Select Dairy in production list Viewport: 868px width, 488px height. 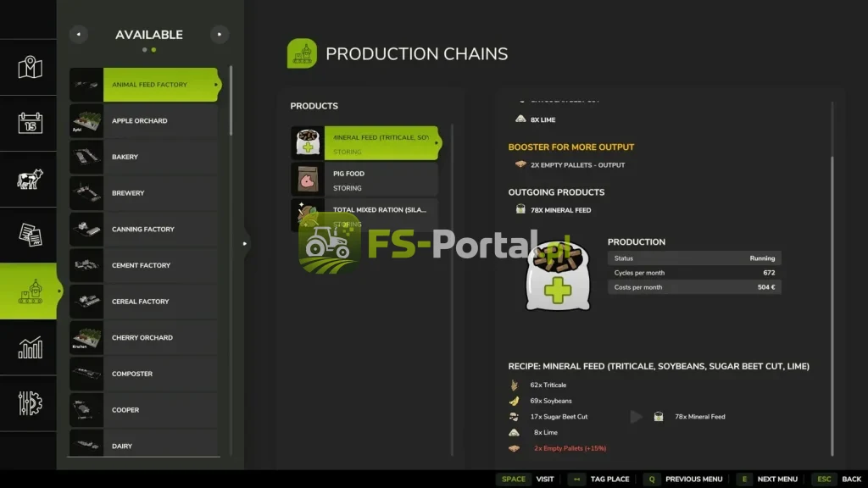(x=144, y=444)
